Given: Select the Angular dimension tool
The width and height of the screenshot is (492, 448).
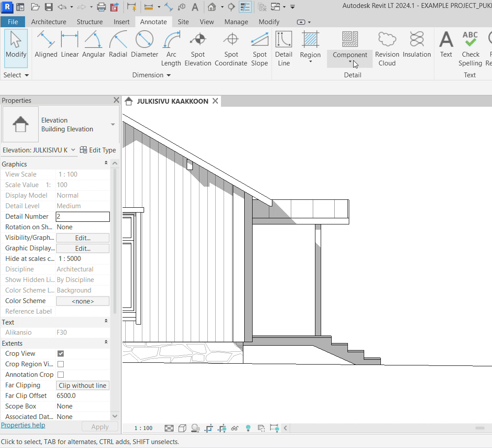Looking at the screenshot, I should coord(94,45).
